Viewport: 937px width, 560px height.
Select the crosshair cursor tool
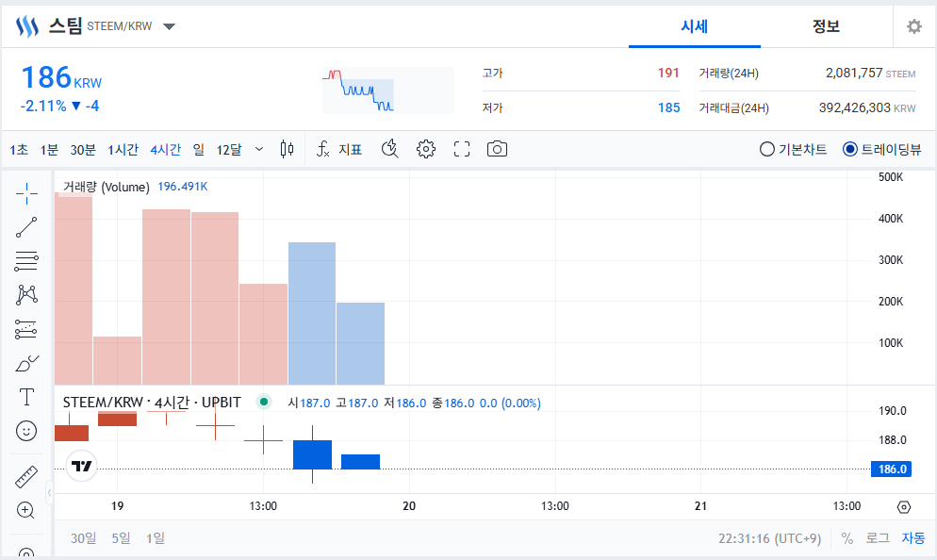coord(27,193)
